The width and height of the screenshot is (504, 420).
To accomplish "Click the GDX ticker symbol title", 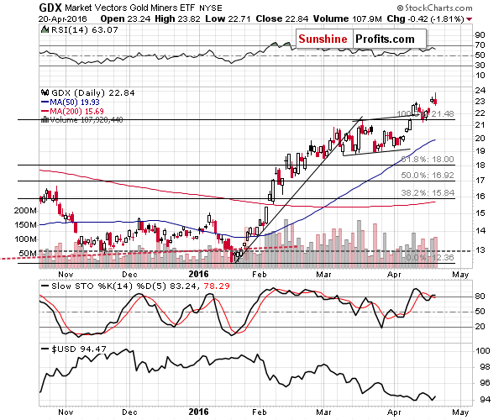I will [x=50, y=8].
